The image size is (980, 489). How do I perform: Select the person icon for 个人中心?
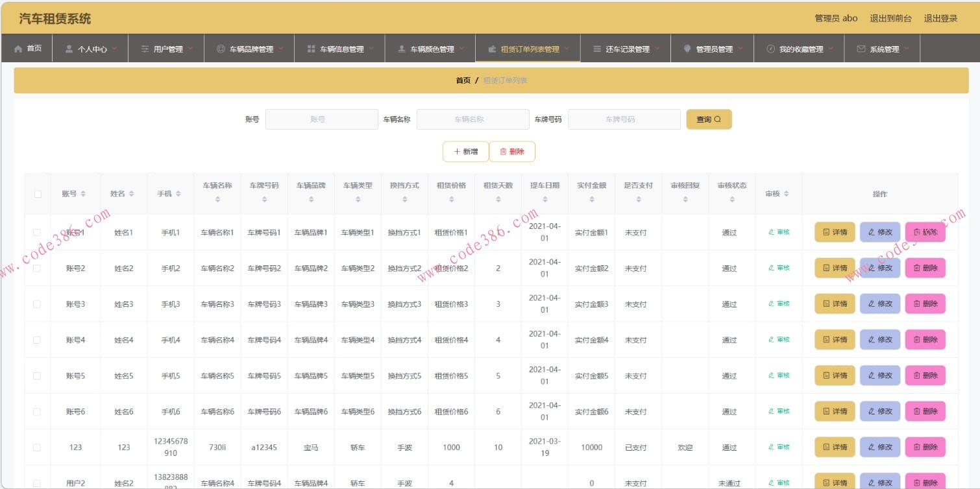pos(67,47)
